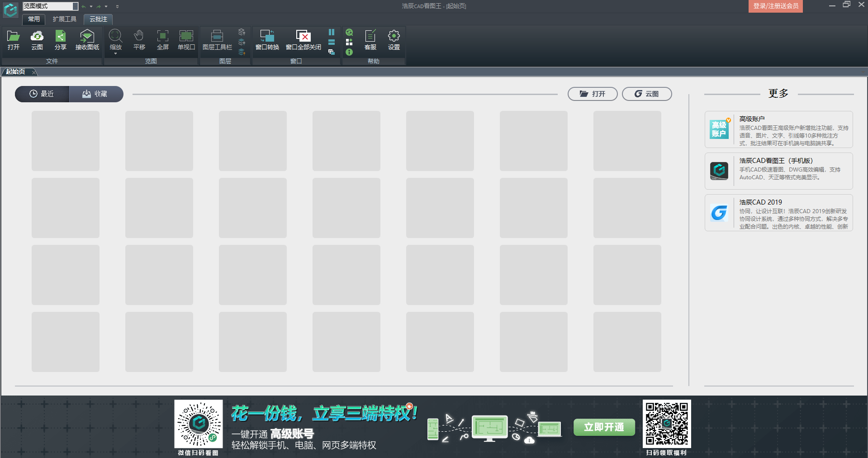Click the 云图 pill button on start page
This screenshot has width=868, height=458.
click(x=647, y=94)
